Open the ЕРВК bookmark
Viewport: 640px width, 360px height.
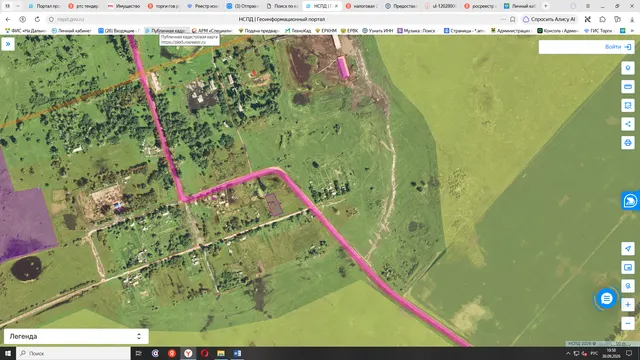click(x=349, y=31)
